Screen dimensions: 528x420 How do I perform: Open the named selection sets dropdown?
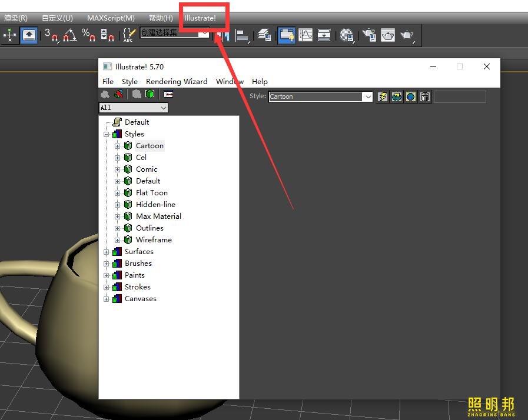(x=204, y=33)
